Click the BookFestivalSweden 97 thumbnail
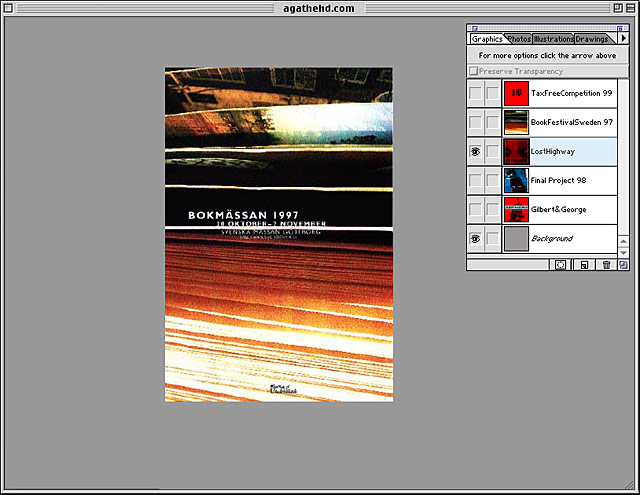Image resolution: width=640 pixels, height=495 pixels. [516, 122]
